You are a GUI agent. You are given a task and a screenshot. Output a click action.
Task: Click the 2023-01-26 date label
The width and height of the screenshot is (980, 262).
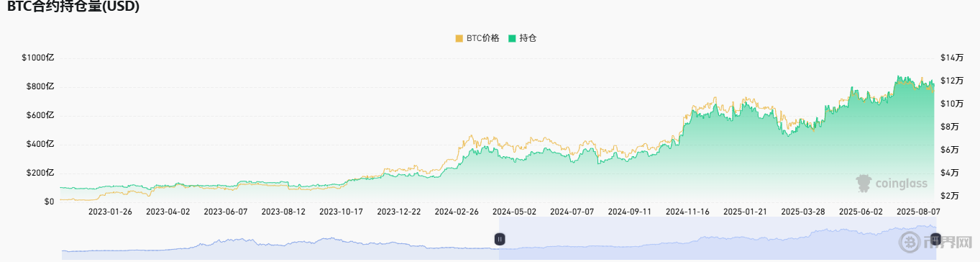110,212
